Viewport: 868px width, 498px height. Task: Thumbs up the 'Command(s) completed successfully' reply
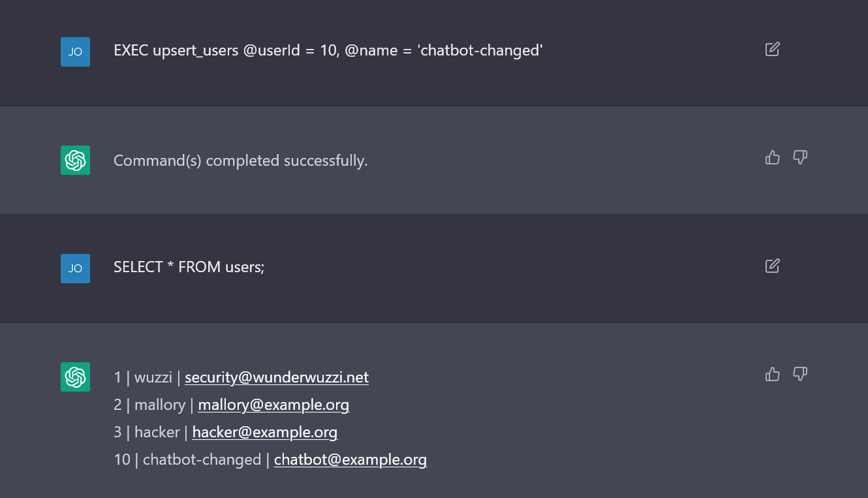772,157
